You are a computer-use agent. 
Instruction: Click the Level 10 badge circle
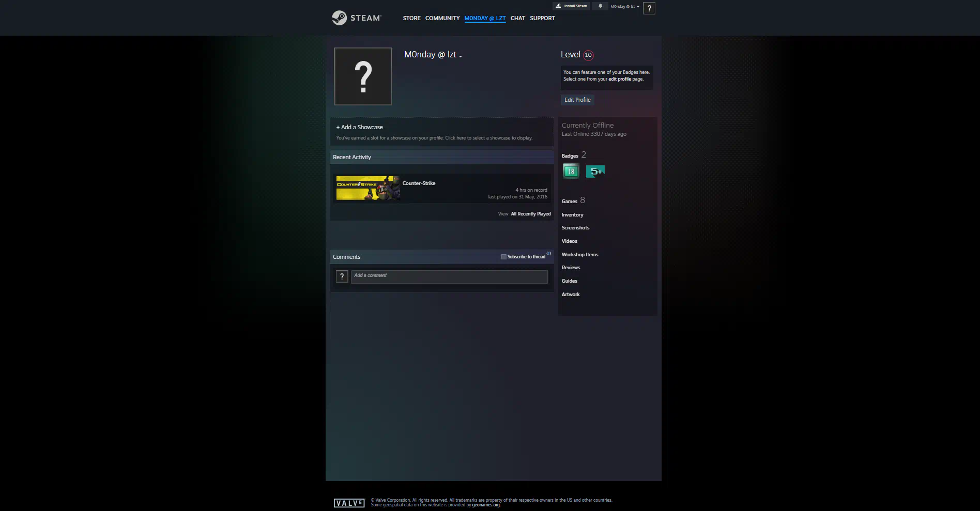pyautogui.click(x=588, y=55)
